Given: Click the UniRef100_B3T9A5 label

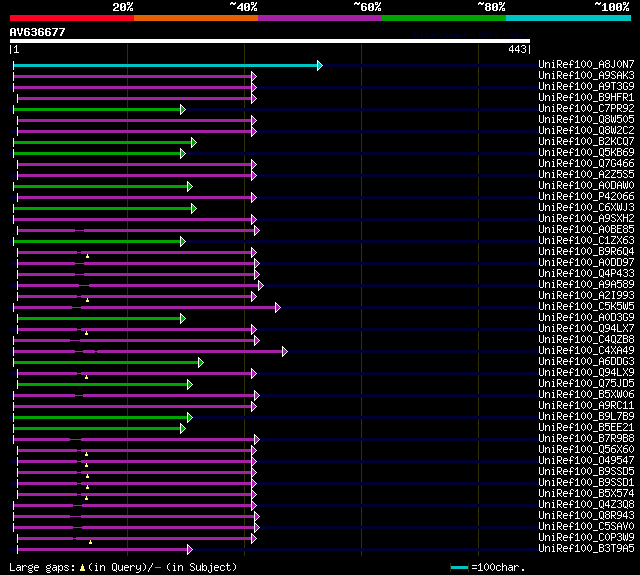Looking at the screenshot, I should click(586, 549).
